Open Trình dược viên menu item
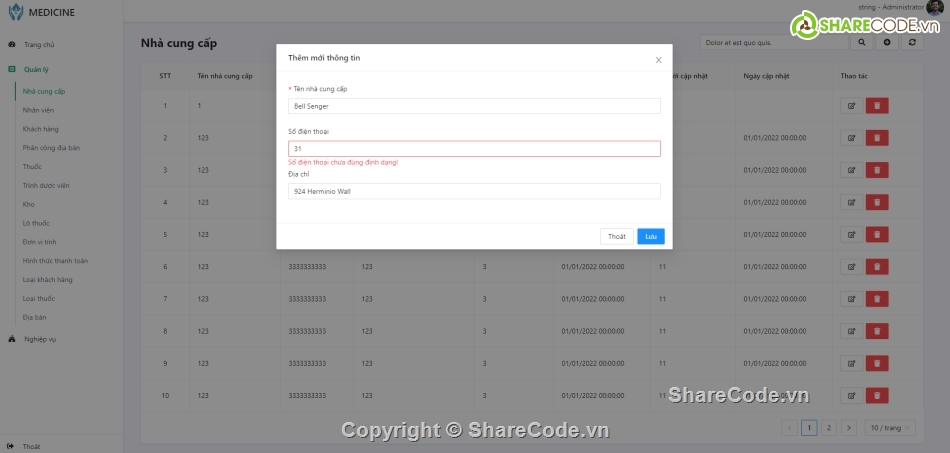 pos(46,185)
